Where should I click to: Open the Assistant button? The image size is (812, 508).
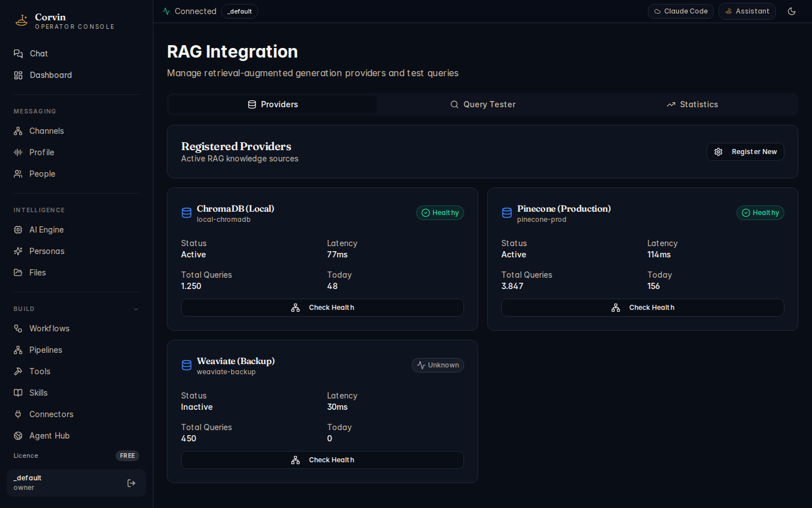[x=747, y=11]
